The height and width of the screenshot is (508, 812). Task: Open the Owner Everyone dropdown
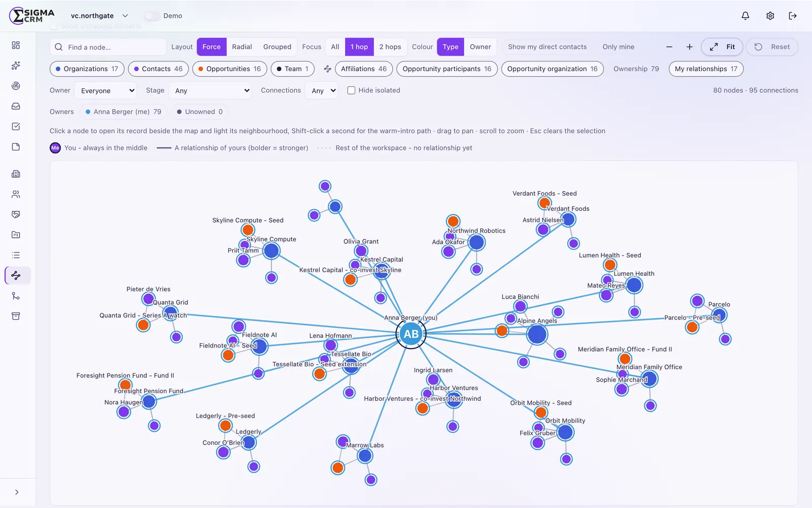click(x=106, y=90)
